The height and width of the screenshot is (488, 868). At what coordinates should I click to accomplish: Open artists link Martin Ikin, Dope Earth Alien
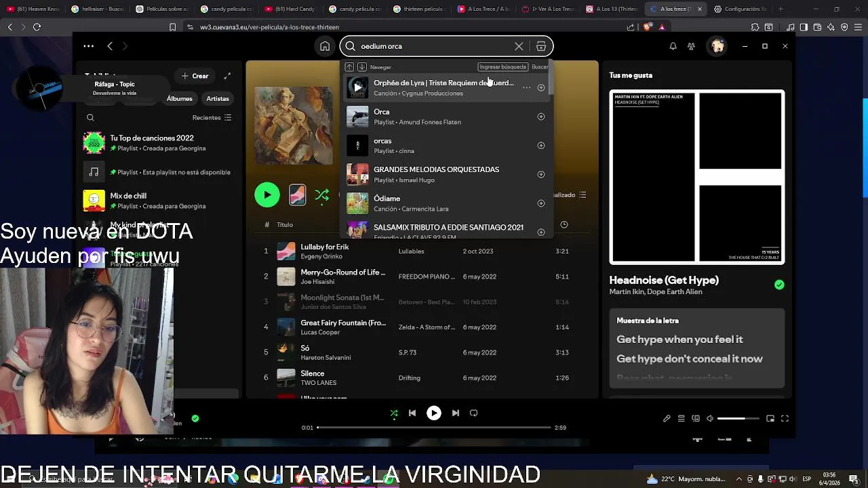click(x=656, y=292)
